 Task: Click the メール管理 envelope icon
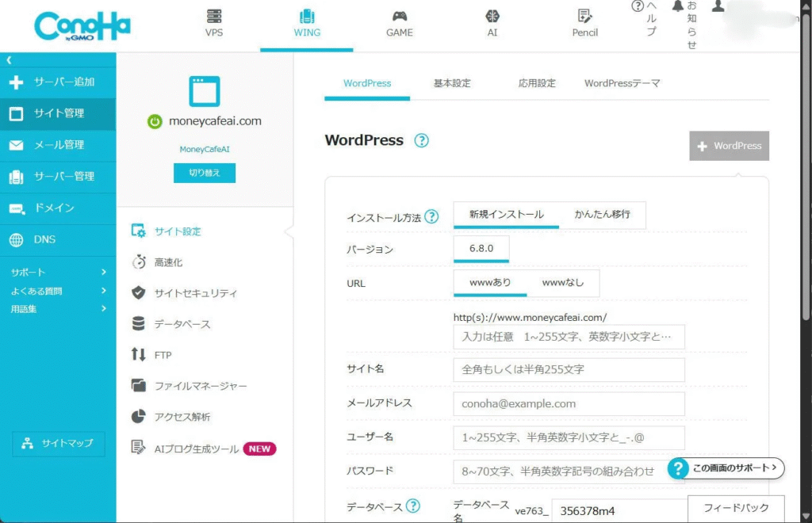16,145
